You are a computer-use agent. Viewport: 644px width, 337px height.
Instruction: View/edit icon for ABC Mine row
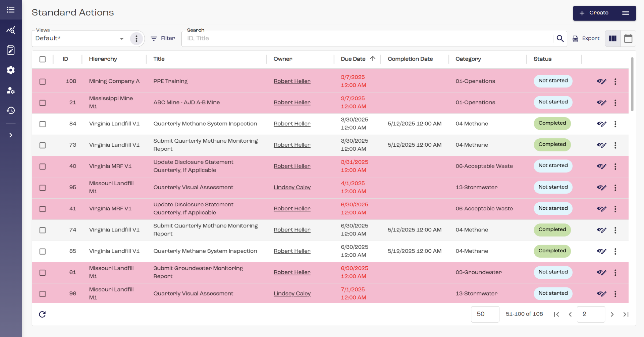601,103
